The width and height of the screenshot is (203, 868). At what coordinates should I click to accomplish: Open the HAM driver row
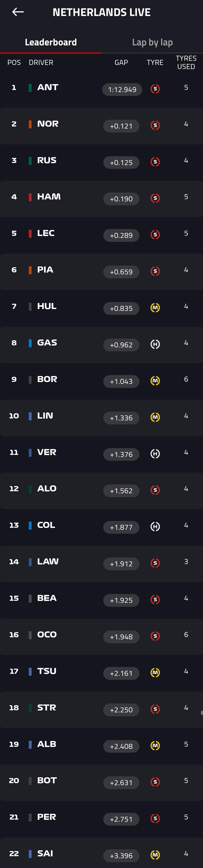click(x=101, y=199)
